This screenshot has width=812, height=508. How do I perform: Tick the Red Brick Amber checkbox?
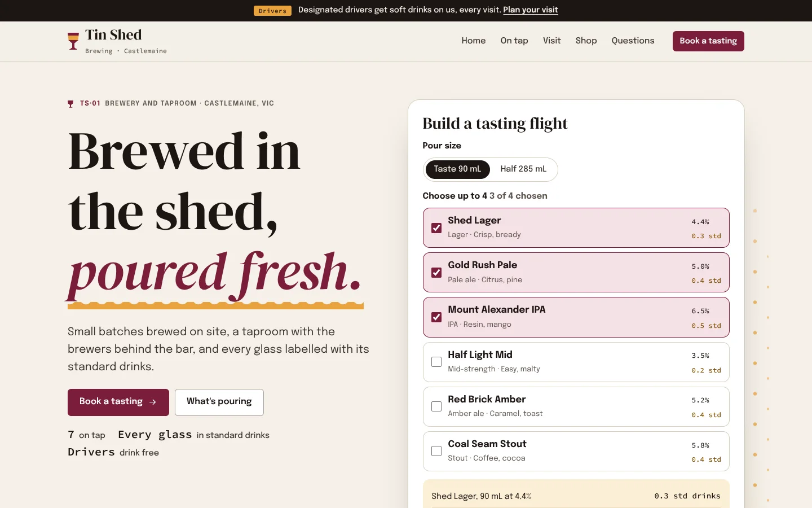click(436, 406)
